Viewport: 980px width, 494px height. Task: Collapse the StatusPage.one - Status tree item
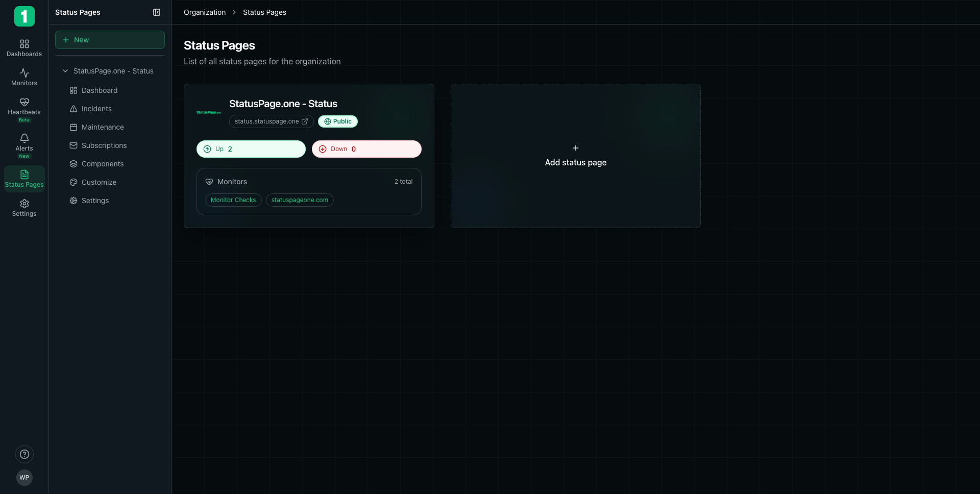click(x=65, y=71)
